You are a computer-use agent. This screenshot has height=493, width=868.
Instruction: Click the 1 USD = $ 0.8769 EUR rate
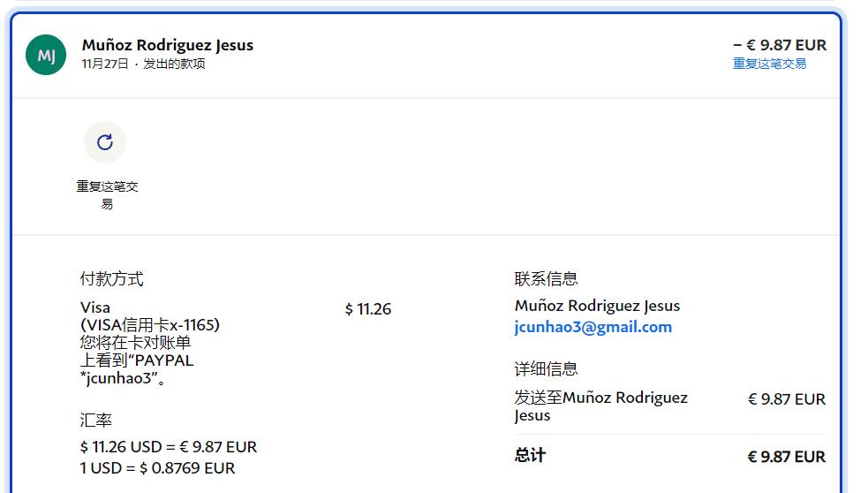(158, 468)
